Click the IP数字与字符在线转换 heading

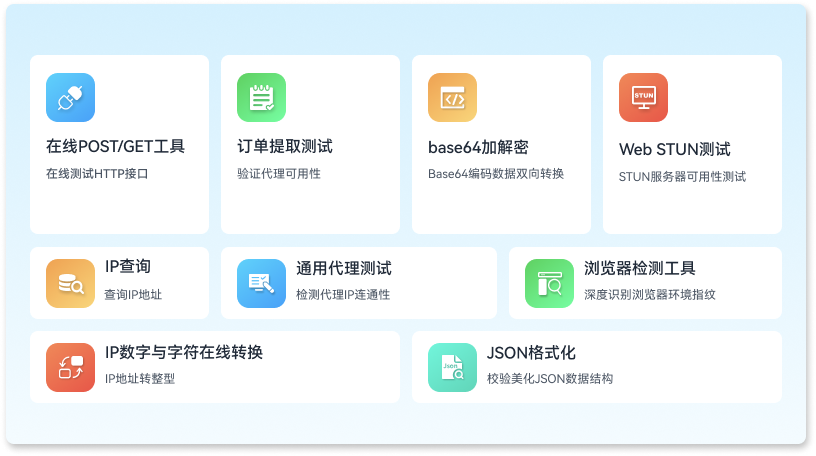coord(184,352)
